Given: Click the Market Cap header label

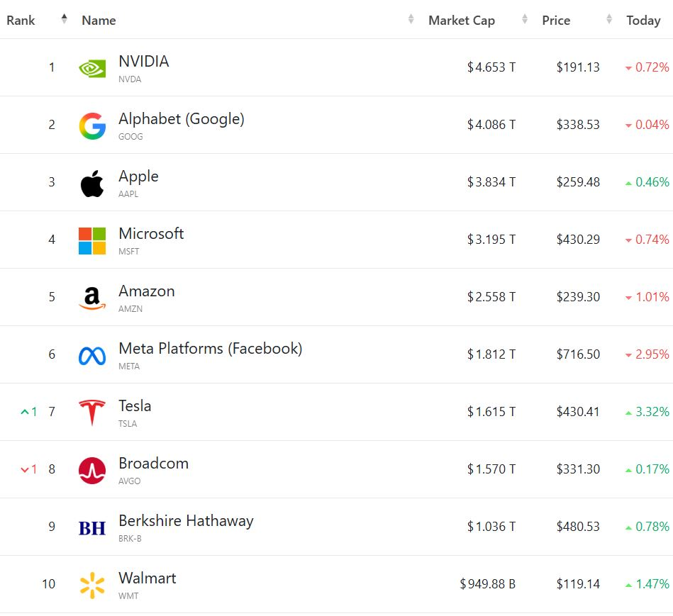Looking at the screenshot, I should [x=462, y=21].
